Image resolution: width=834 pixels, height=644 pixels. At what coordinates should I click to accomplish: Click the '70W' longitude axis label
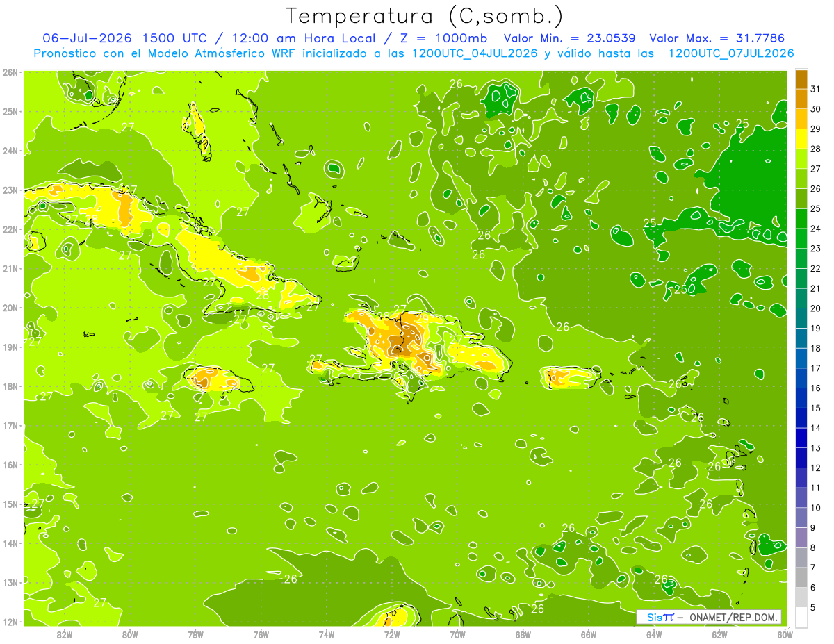457,634
